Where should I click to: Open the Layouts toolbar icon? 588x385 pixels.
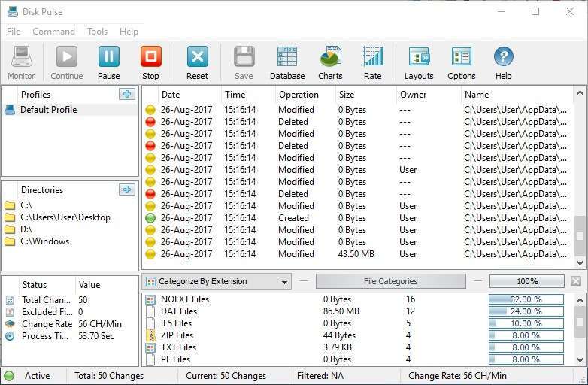[419, 57]
